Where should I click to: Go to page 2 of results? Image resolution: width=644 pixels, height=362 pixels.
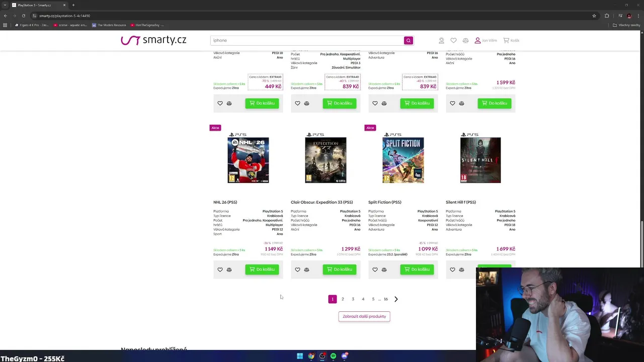tap(343, 299)
